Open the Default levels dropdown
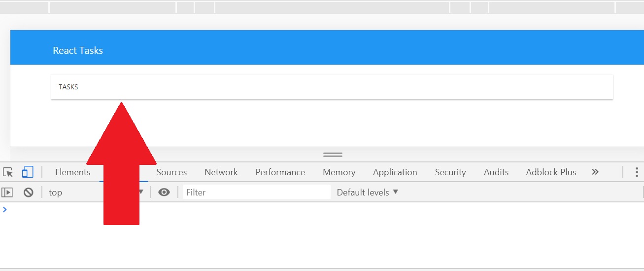 point(368,193)
